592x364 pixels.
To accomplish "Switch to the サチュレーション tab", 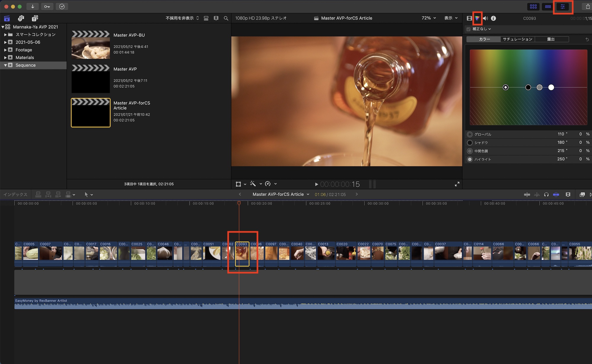I will click(517, 39).
